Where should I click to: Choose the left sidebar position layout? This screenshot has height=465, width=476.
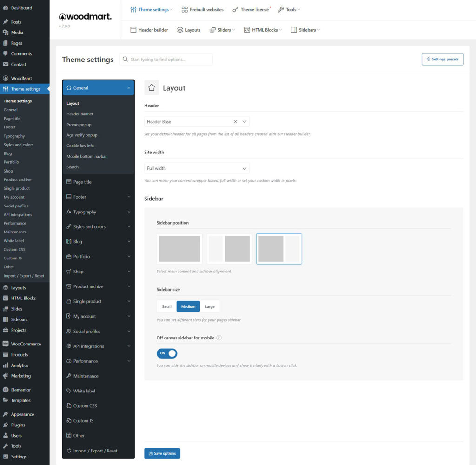229,249
